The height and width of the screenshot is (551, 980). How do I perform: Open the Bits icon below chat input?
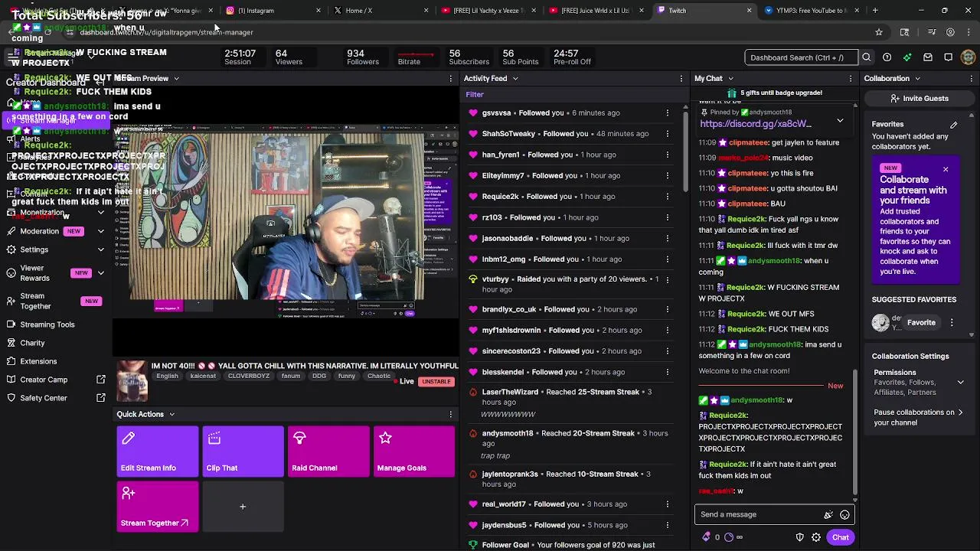[x=706, y=537]
